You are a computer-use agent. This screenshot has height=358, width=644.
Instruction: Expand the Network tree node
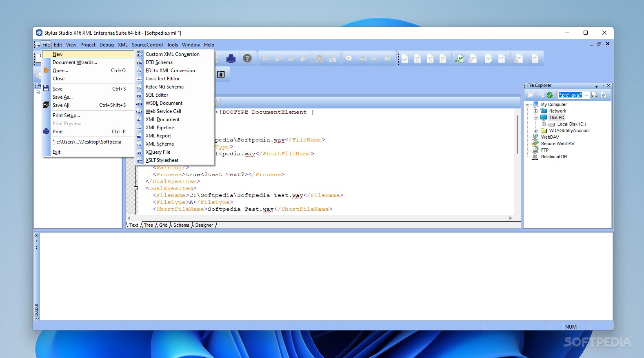535,111
